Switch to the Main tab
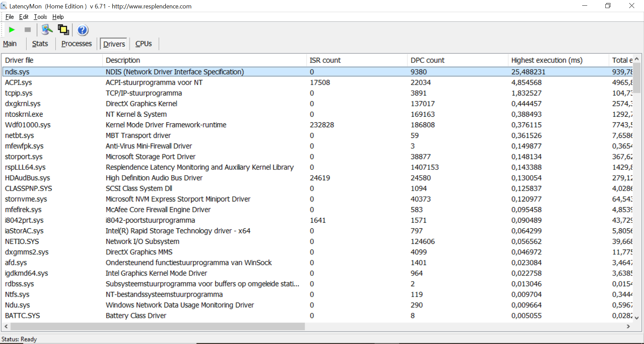The height and width of the screenshot is (344, 644). coord(10,44)
